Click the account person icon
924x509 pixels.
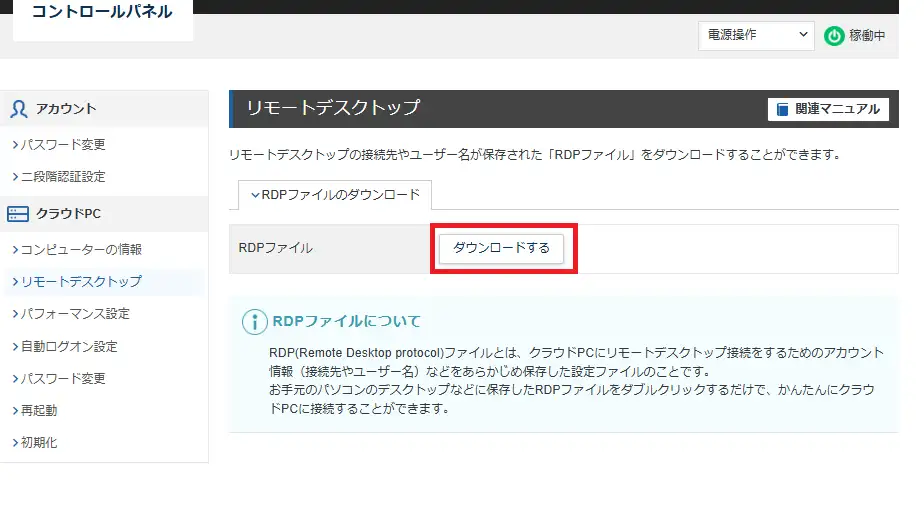[x=18, y=109]
